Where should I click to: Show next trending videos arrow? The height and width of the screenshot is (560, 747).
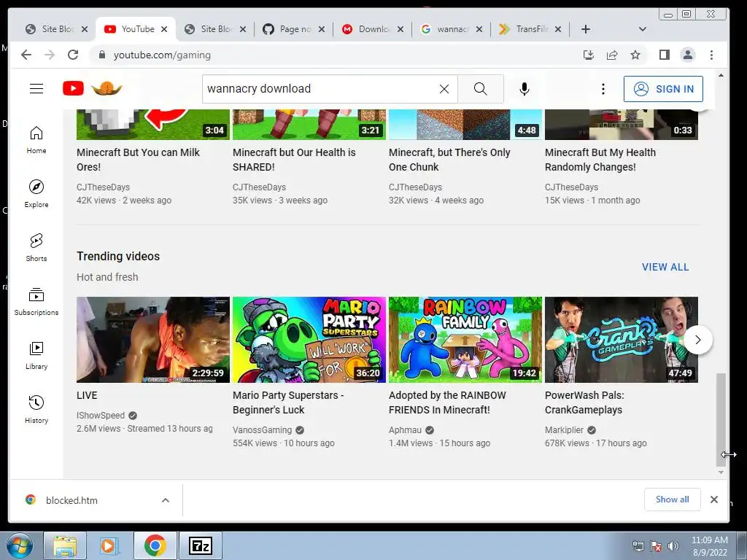tap(698, 340)
